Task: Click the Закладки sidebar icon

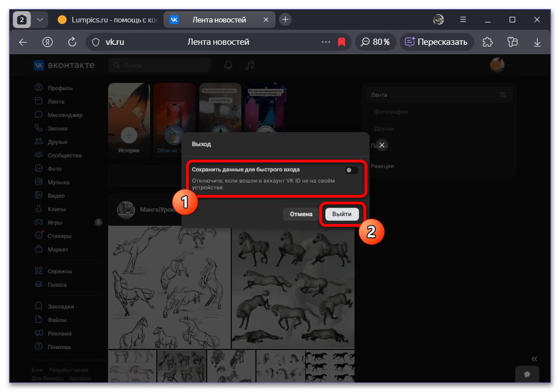Action: pos(39,306)
